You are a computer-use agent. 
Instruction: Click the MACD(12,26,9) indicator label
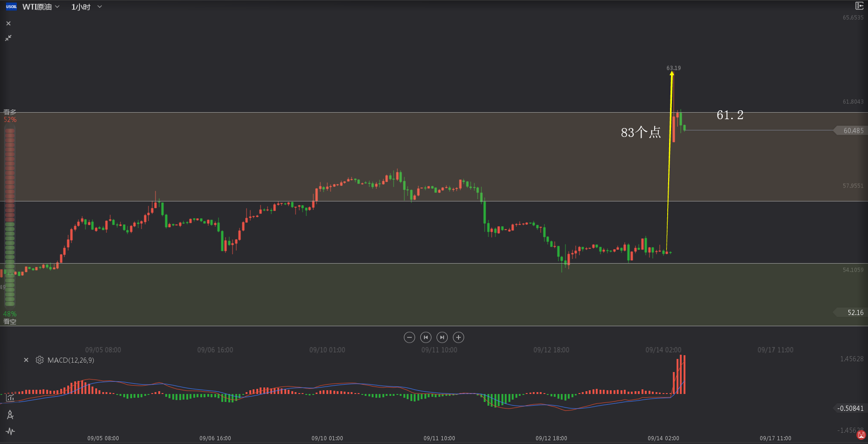pyautogui.click(x=71, y=360)
